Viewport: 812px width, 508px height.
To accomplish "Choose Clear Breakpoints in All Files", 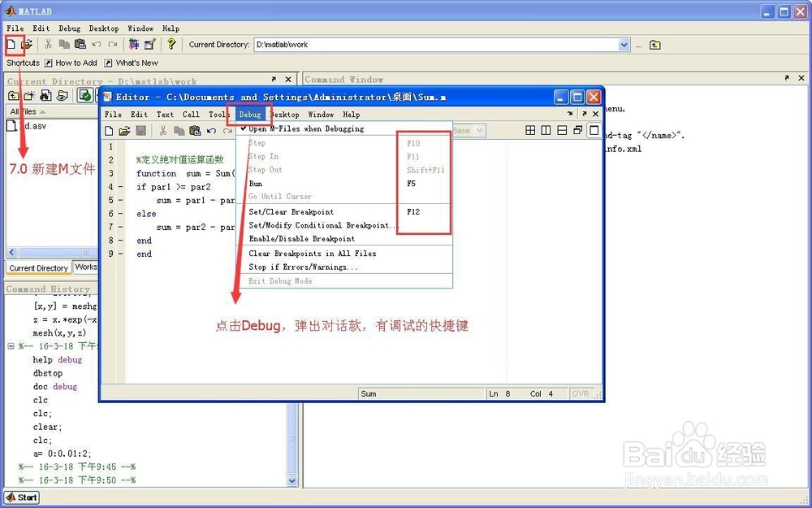I will coord(344,254).
